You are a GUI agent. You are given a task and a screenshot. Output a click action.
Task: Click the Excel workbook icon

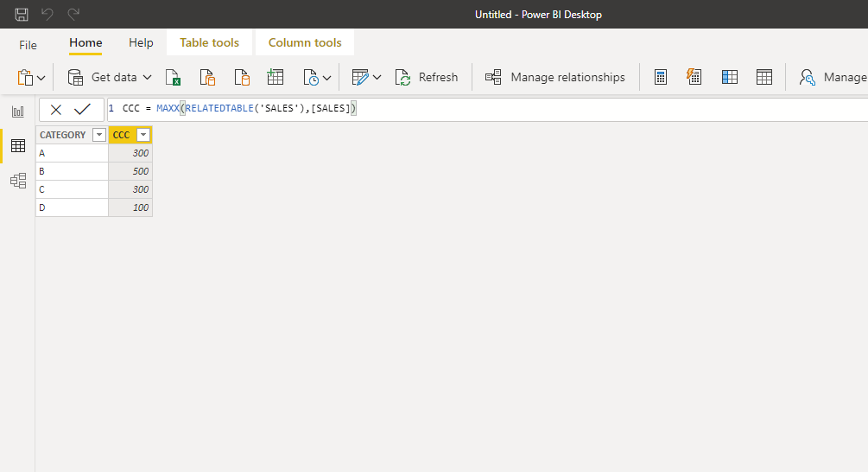174,77
